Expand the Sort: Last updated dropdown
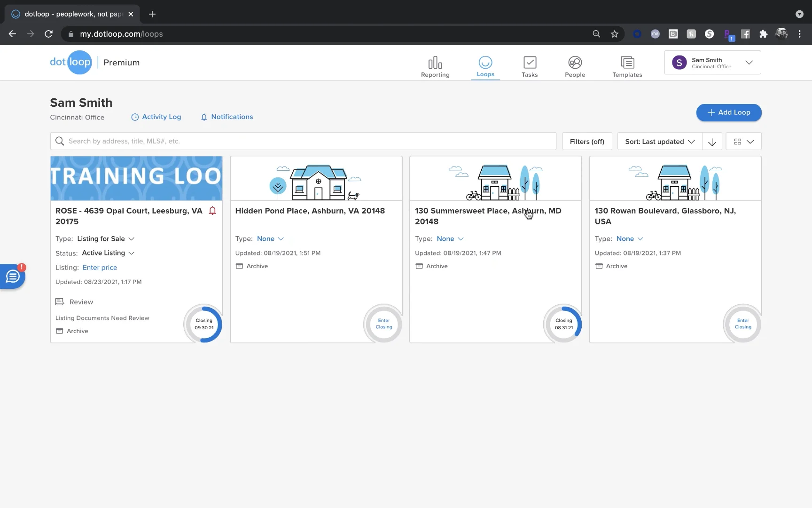 pyautogui.click(x=659, y=142)
